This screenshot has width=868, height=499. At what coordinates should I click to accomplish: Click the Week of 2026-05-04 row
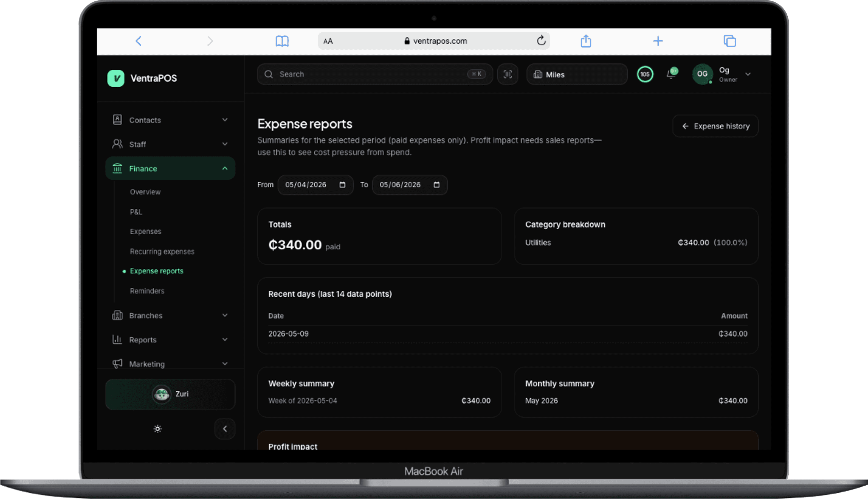379,401
